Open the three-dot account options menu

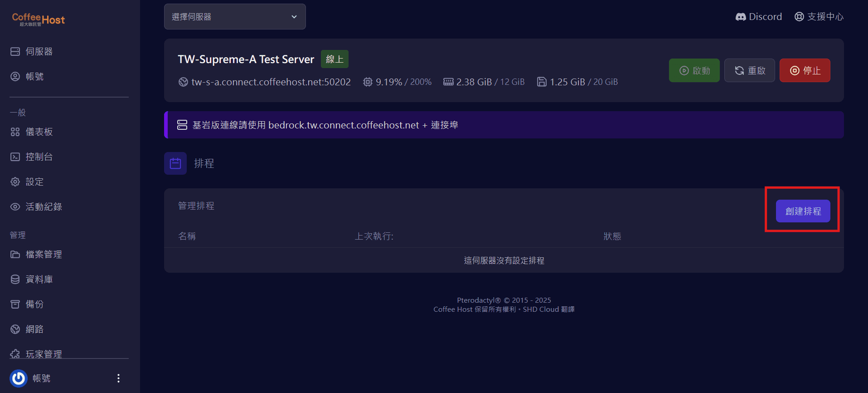coord(118,378)
